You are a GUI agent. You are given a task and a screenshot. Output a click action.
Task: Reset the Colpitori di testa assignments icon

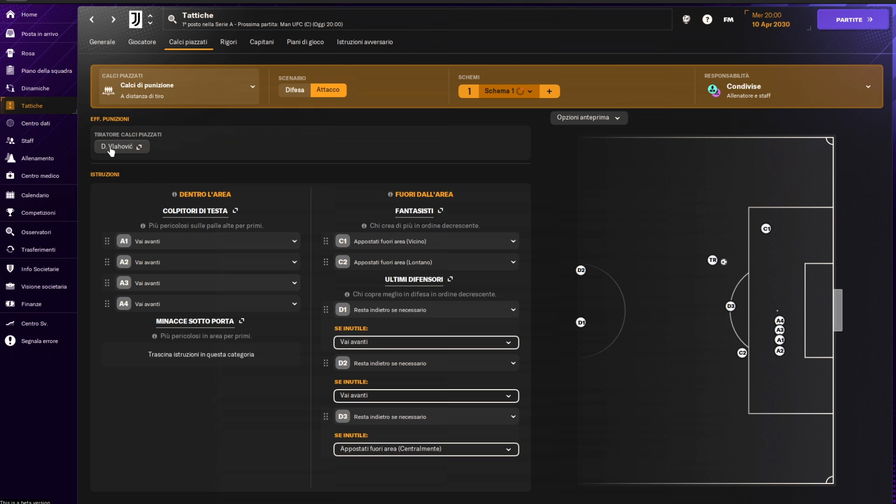pos(235,211)
